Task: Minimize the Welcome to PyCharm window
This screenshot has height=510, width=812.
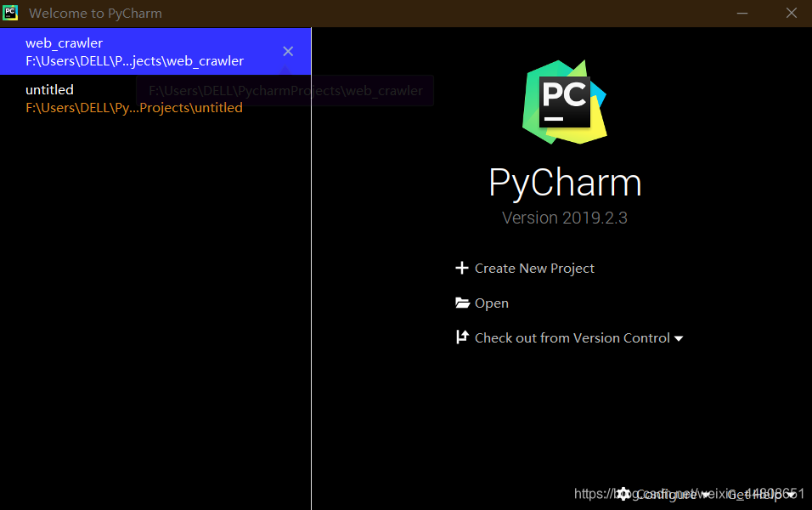Action: point(742,13)
